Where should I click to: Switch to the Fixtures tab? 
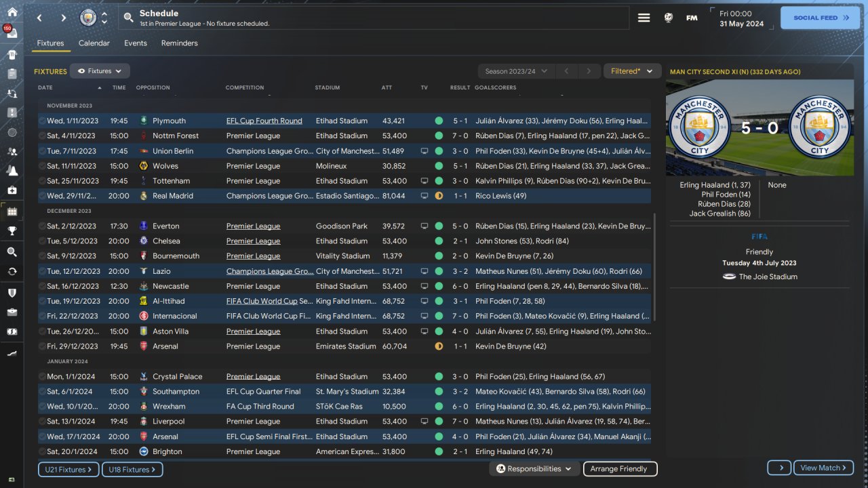[x=50, y=43]
